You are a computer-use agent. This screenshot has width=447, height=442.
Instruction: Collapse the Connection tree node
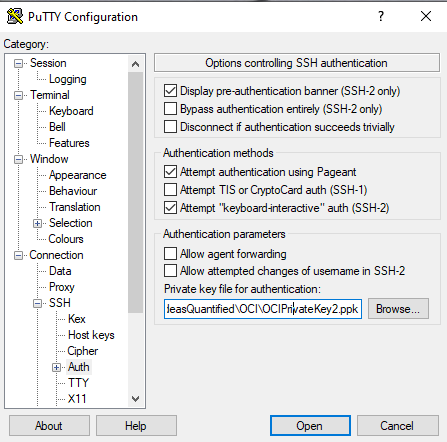pos(18,255)
